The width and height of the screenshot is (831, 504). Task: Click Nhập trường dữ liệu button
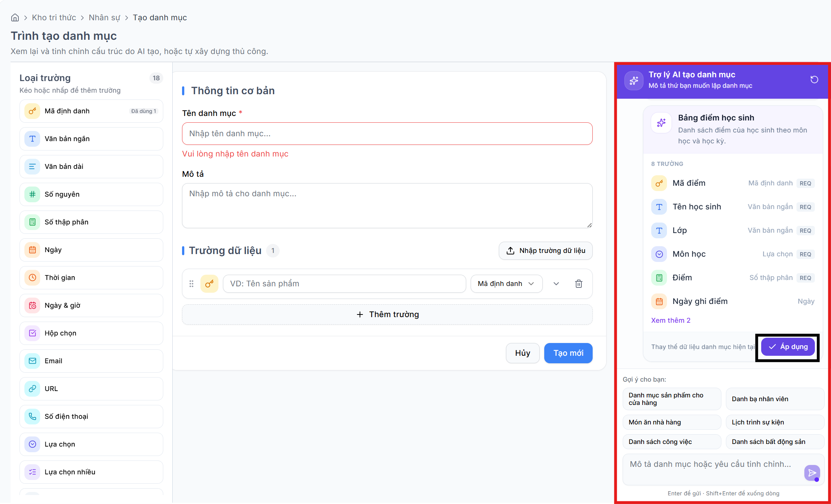tap(545, 251)
